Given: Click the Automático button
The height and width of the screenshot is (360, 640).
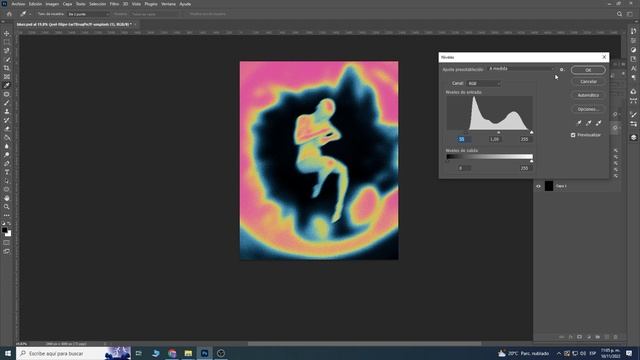Looking at the screenshot, I should [588, 96].
